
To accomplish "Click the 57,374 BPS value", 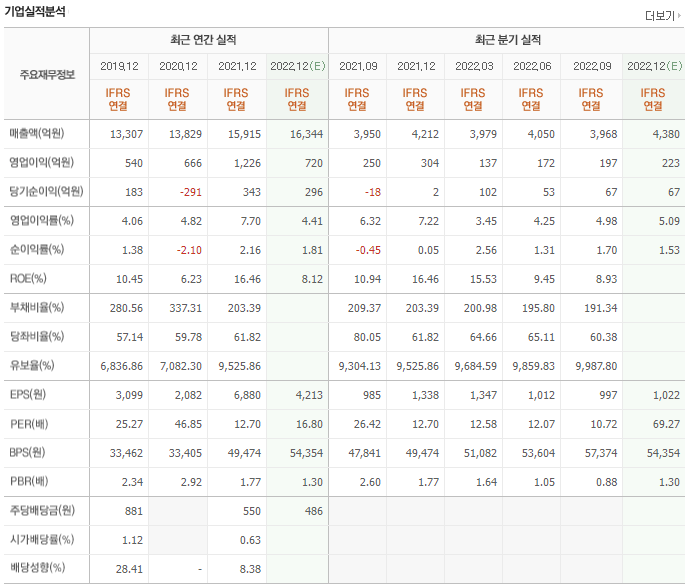I will (x=601, y=453).
